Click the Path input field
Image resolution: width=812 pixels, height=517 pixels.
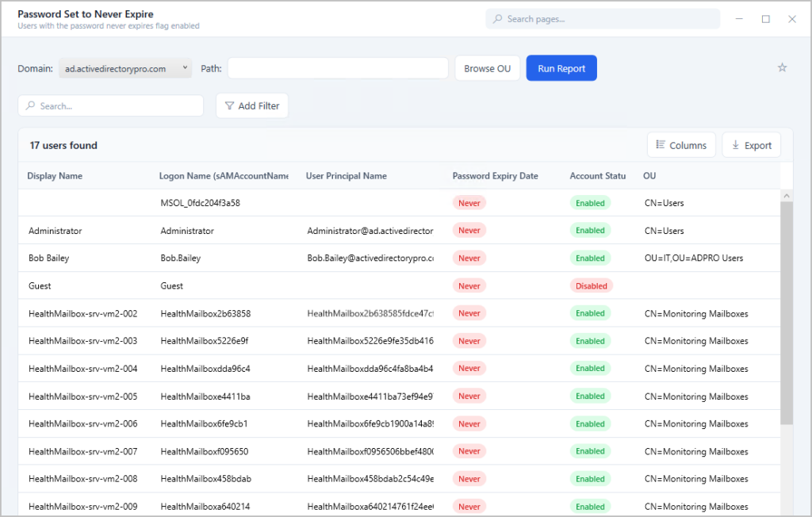[338, 68]
